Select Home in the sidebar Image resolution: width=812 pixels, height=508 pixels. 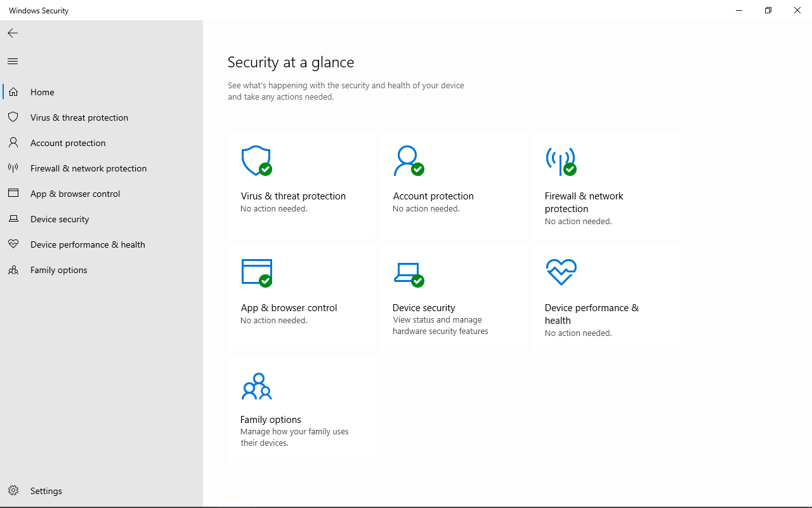[43, 92]
